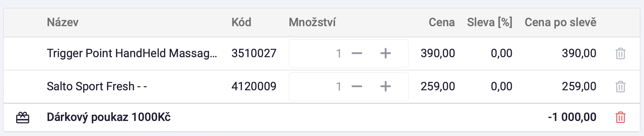The width and height of the screenshot is (644, 136).
Task: Select the Dárkový poukaz 1000Kč label
Action: tap(109, 117)
